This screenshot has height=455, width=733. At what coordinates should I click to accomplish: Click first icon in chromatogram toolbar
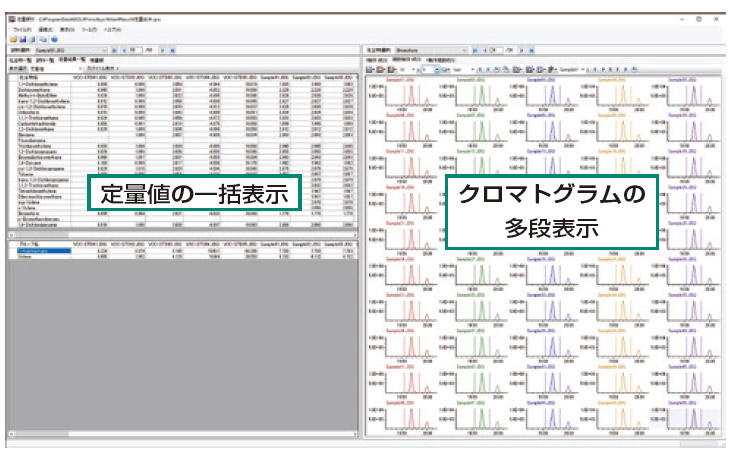370,70
